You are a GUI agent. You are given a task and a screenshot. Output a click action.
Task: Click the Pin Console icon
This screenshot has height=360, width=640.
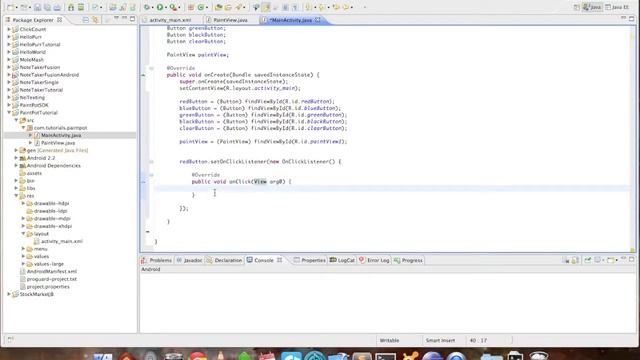[x=587, y=260]
